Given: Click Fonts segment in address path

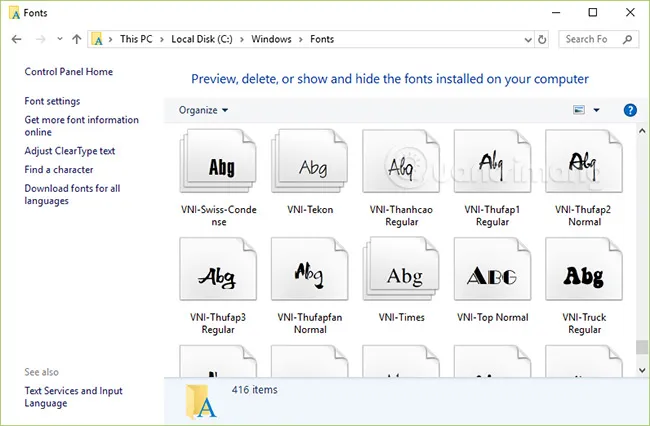Looking at the screenshot, I should click(x=322, y=39).
